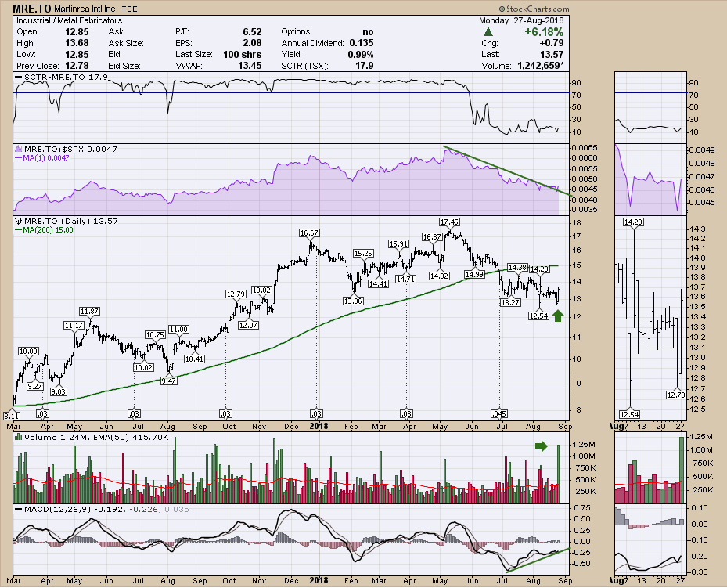This screenshot has width=727, height=588.
Task: Click the P/E value 6.52
Action: coord(252,32)
